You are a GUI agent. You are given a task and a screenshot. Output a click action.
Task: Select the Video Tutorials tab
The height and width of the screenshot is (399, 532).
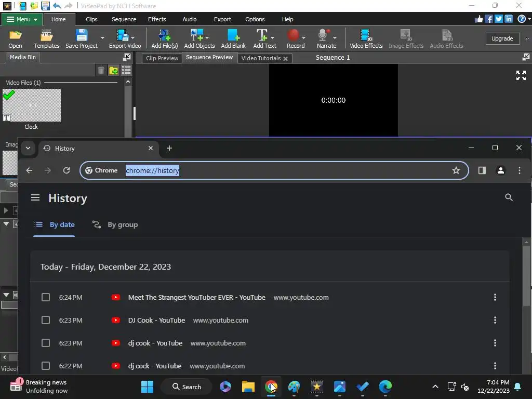click(261, 58)
